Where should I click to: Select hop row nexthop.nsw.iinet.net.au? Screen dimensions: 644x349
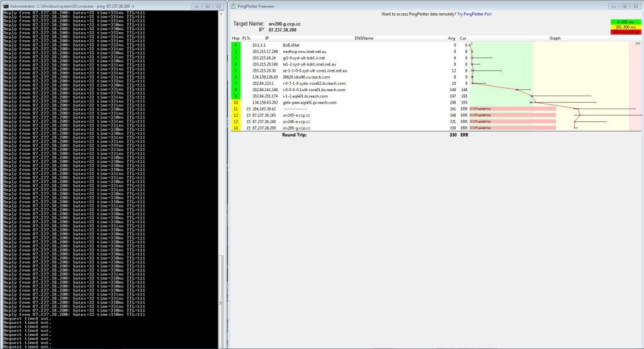click(x=436, y=52)
